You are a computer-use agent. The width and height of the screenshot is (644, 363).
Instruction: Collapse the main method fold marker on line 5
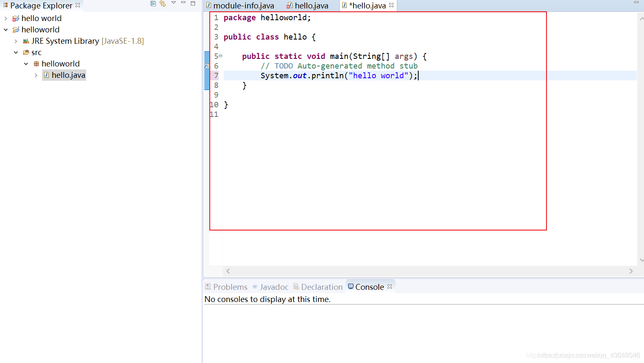pos(220,56)
